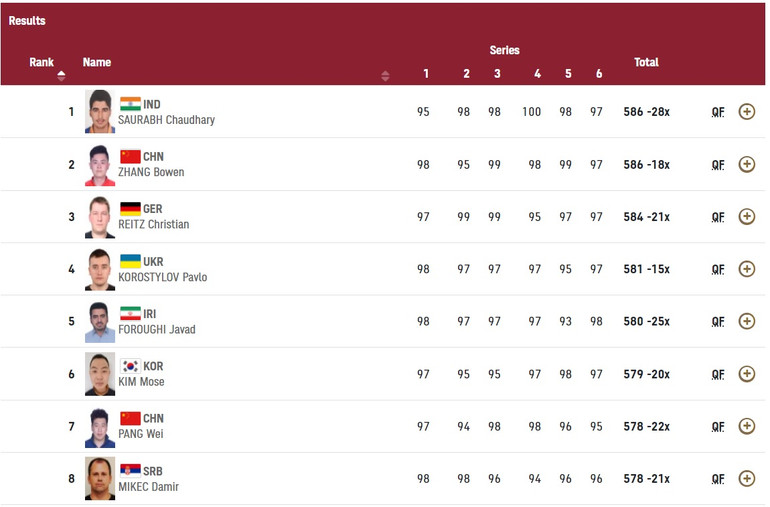Sort results by Name column arrows
Image resolution: width=770 pixels, height=507 pixels.
385,75
